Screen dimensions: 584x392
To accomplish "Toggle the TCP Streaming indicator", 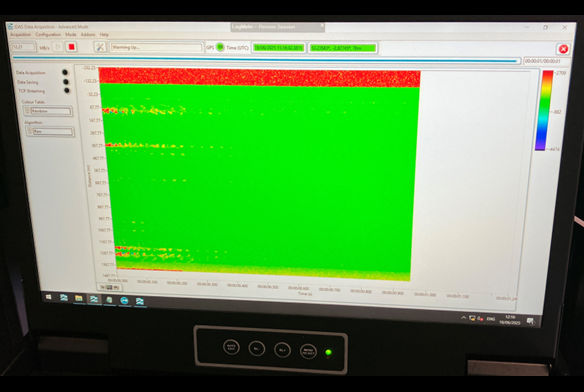I will pyautogui.click(x=67, y=90).
